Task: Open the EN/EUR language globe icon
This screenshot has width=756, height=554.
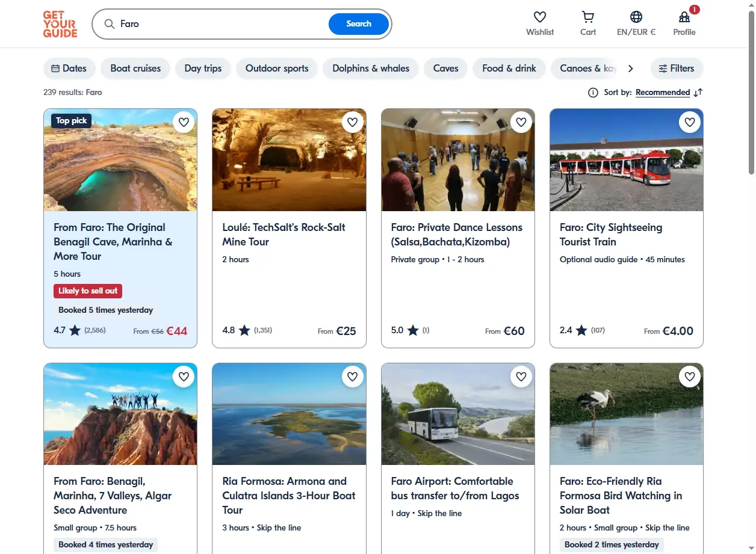Action: click(636, 17)
